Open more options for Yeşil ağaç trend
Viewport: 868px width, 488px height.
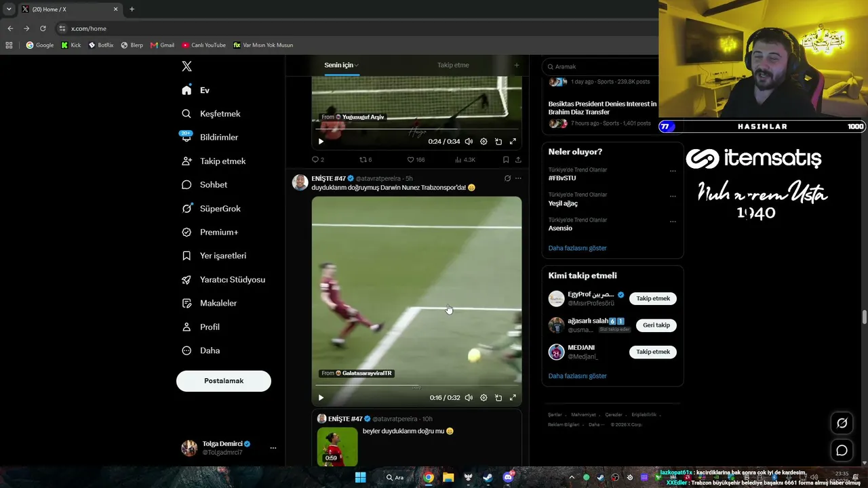[x=673, y=196]
